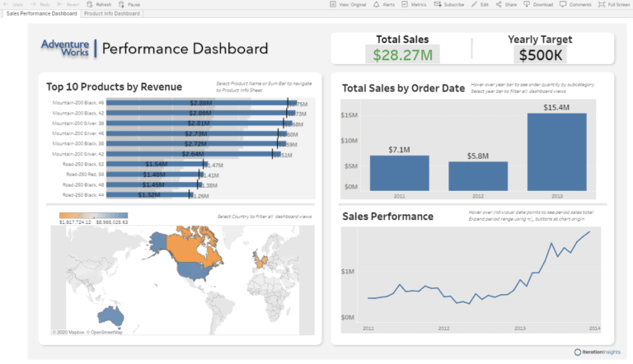
Task: Pause auto updates with the Pause icon
Action: (x=121, y=4)
